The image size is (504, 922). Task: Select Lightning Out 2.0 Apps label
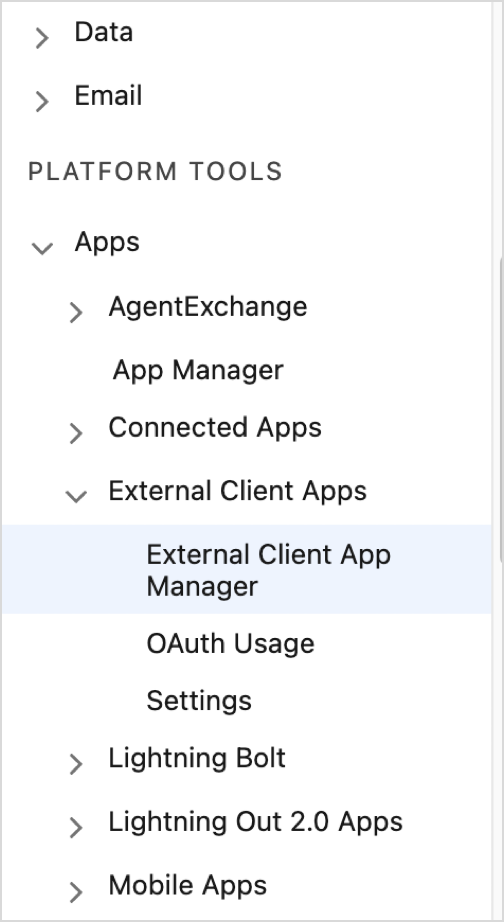click(256, 822)
